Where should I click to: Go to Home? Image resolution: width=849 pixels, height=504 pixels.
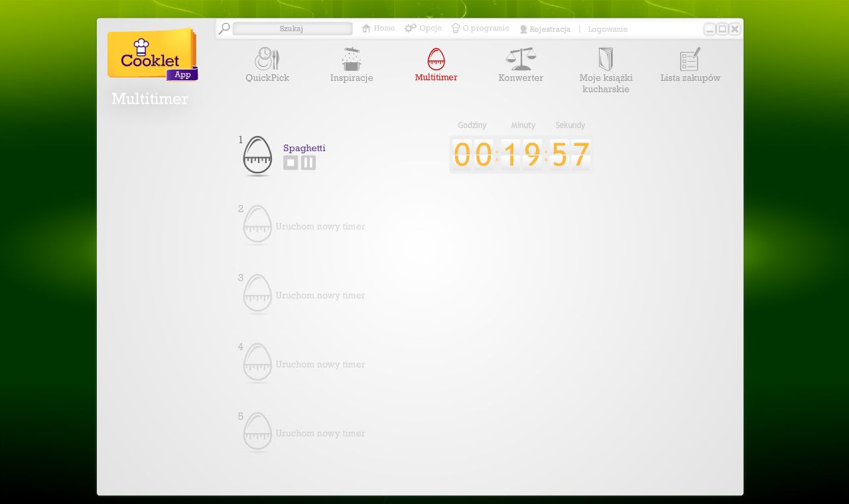tap(378, 28)
